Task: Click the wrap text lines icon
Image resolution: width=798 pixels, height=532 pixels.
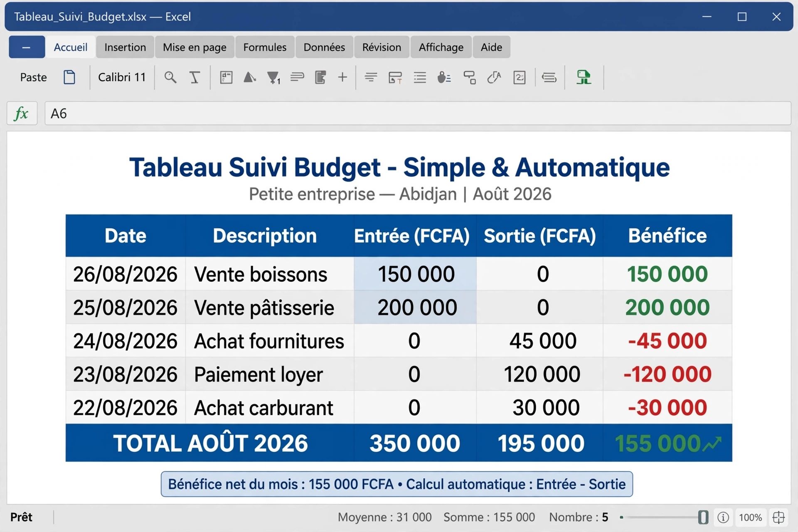Action: pyautogui.click(x=297, y=77)
